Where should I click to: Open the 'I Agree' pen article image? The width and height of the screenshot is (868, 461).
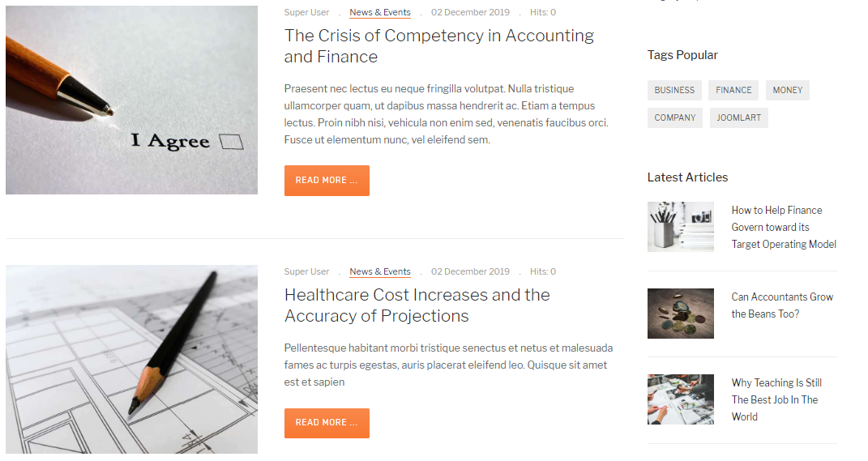tap(131, 100)
